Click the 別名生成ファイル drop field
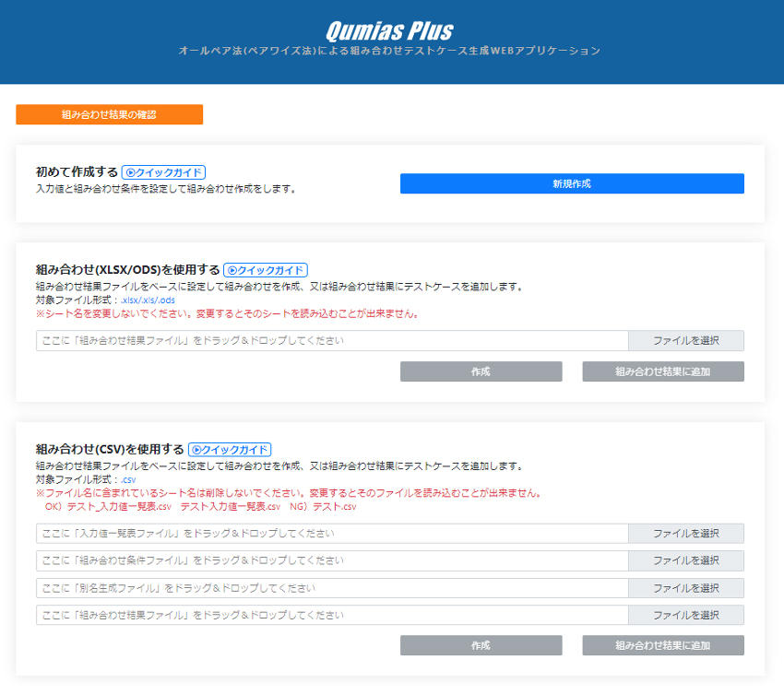Viewport: 784px width, 695px height. (332, 588)
